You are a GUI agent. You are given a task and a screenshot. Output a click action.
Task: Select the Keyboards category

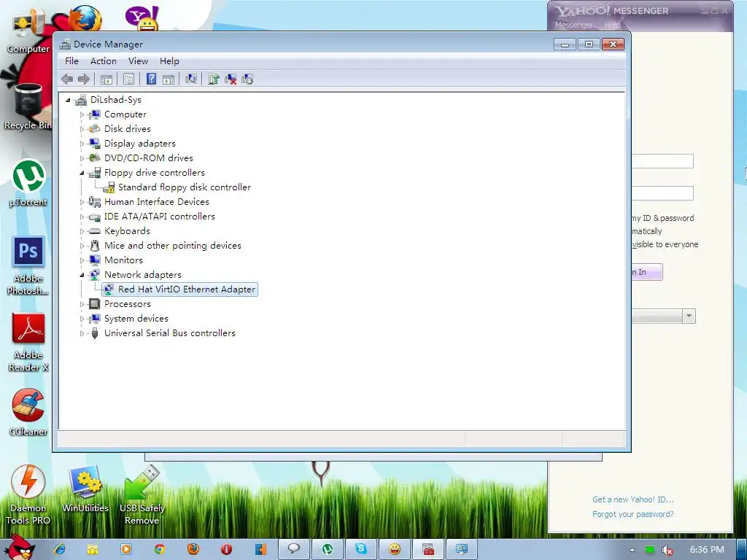pos(127,231)
